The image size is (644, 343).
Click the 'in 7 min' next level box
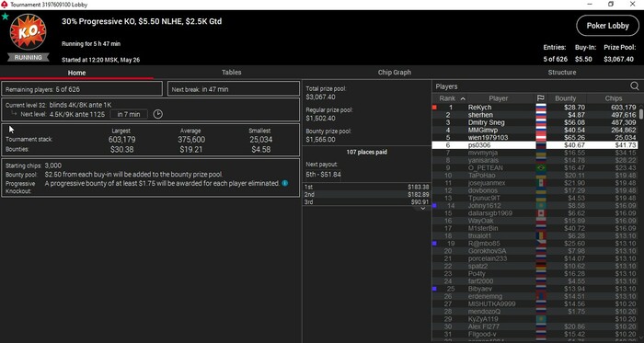pyautogui.click(x=129, y=114)
